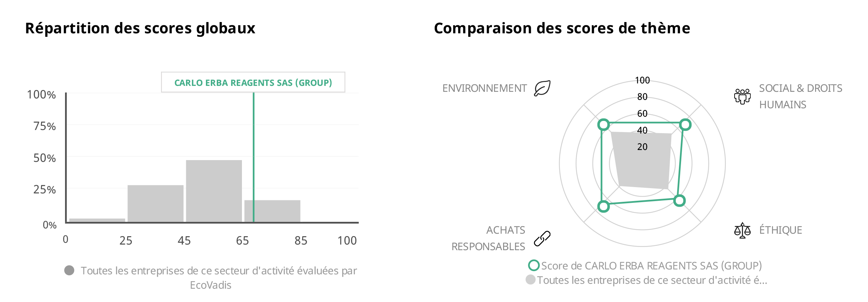Select the Environnement radar data point
868x302 pixels.
pos(603,124)
